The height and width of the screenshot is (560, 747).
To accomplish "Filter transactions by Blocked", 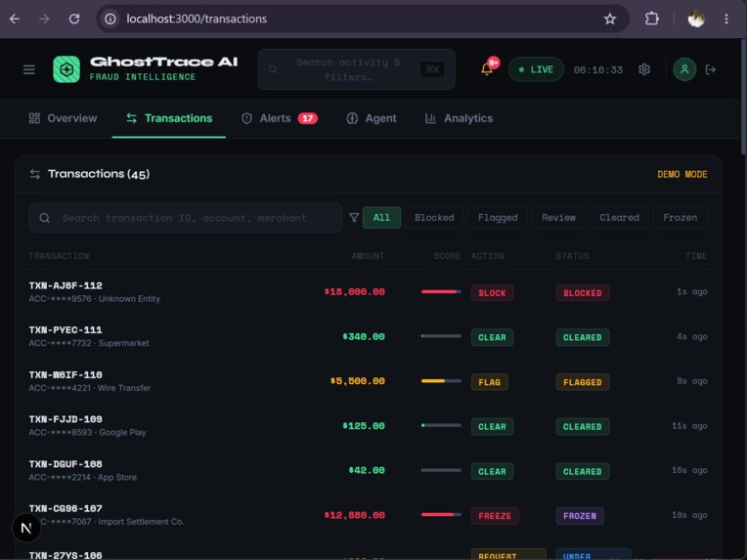I will (434, 218).
